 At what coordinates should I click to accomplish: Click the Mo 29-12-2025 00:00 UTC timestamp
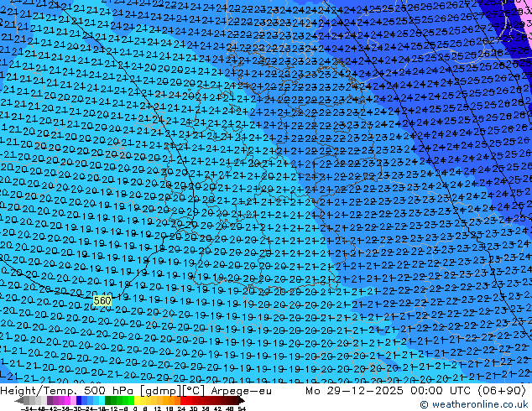(389, 391)
